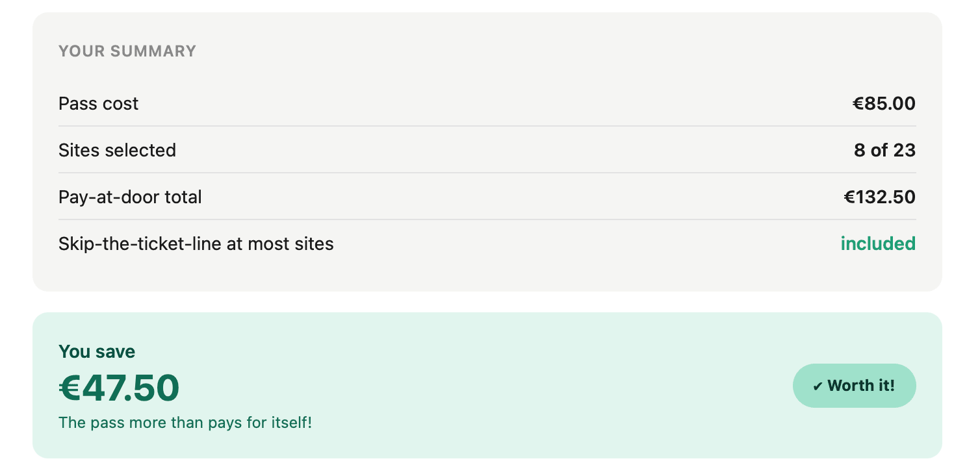This screenshot has width=980, height=474.
Task: Click the €85.00 pass cost value
Action: [884, 103]
